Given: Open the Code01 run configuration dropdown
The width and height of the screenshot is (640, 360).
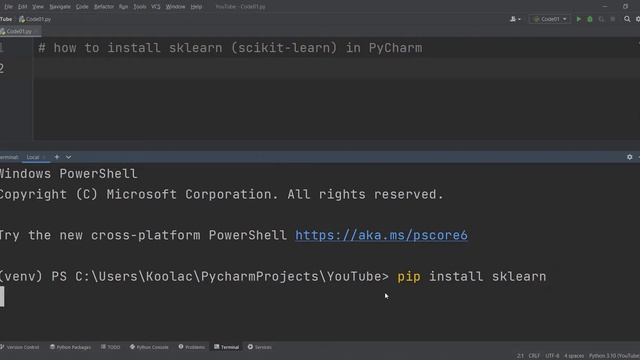Looking at the screenshot, I should click(550, 19).
